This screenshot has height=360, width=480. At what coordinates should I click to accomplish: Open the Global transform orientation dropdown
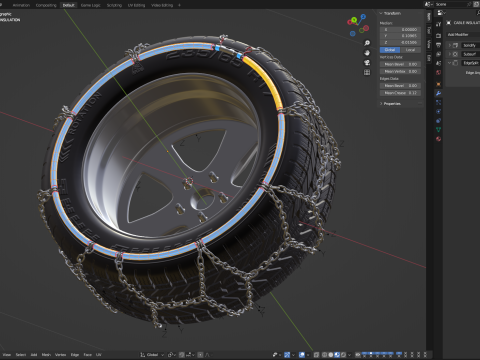(152, 355)
